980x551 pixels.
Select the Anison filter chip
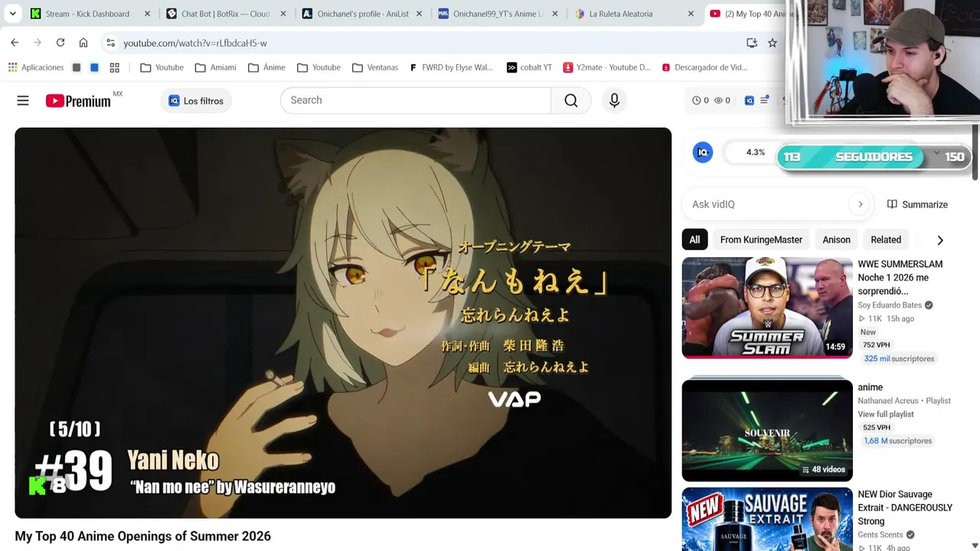[836, 240]
